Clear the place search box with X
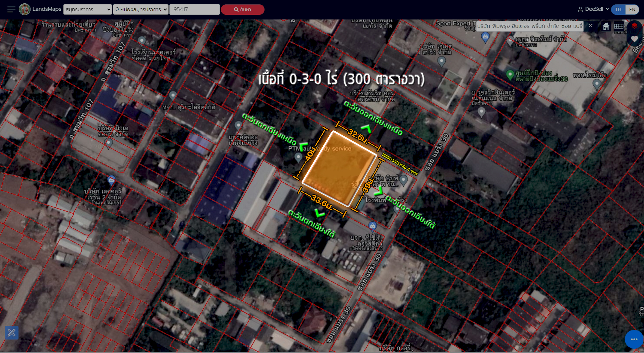Screen dimensions: 644x353 (590, 26)
